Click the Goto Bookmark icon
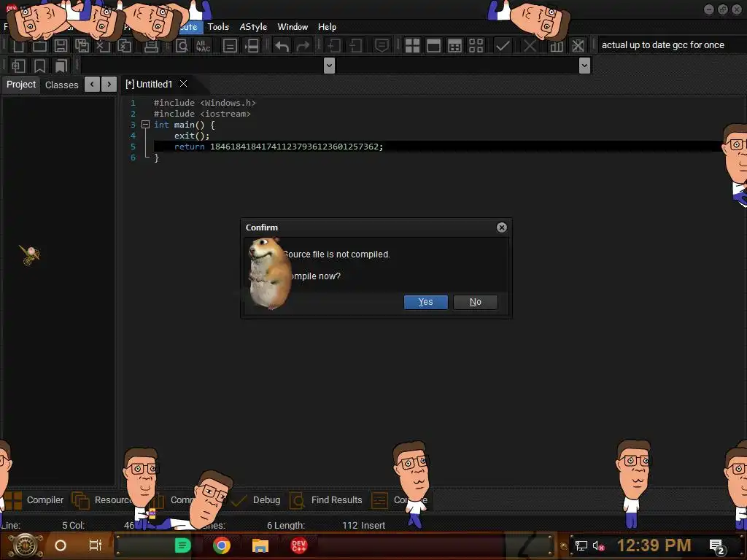This screenshot has width=747, height=560. pos(61,66)
